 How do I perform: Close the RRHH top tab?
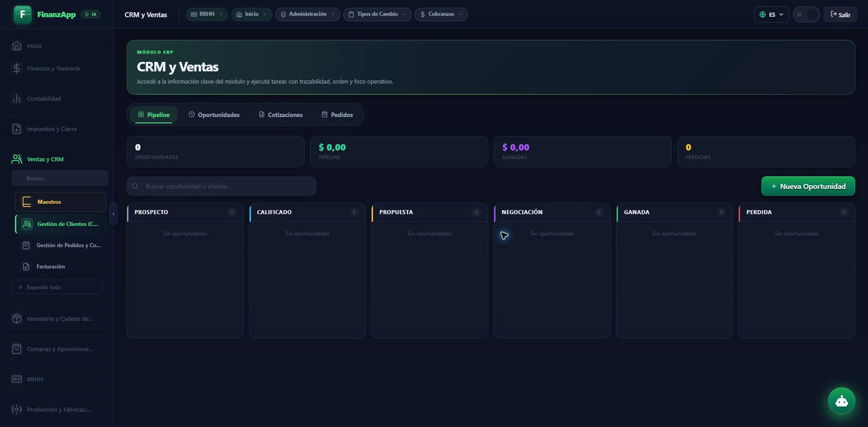[x=221, y=14]
